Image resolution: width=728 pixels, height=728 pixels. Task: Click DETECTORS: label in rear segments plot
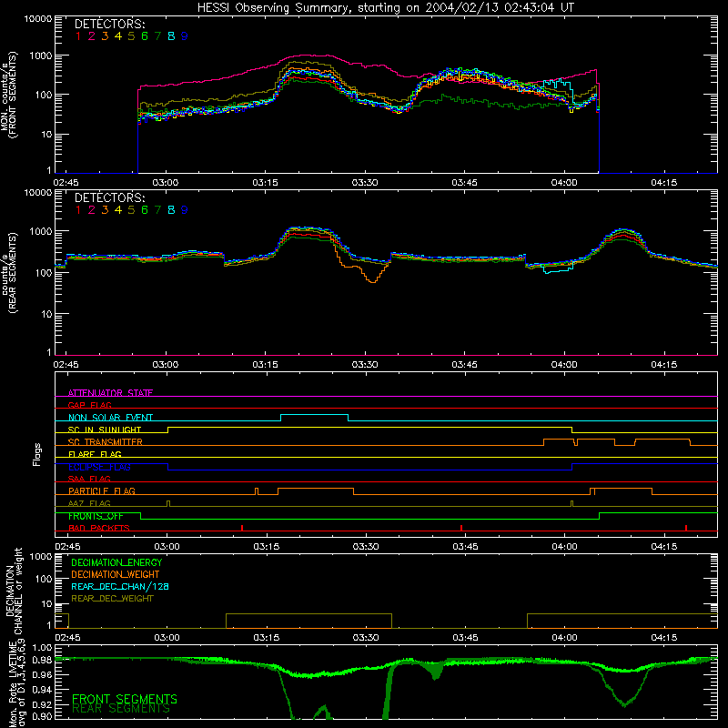coord(110,197)
